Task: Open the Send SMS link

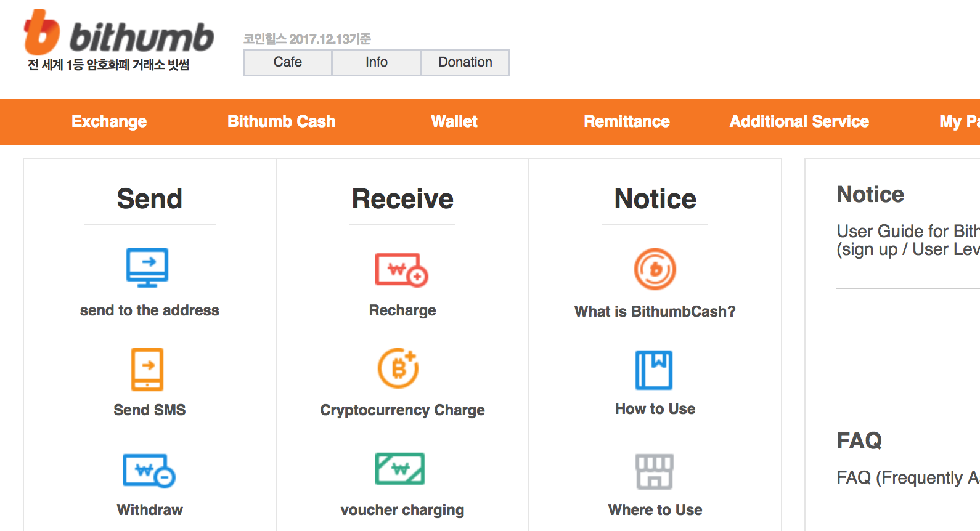Action: click(150, 410)
